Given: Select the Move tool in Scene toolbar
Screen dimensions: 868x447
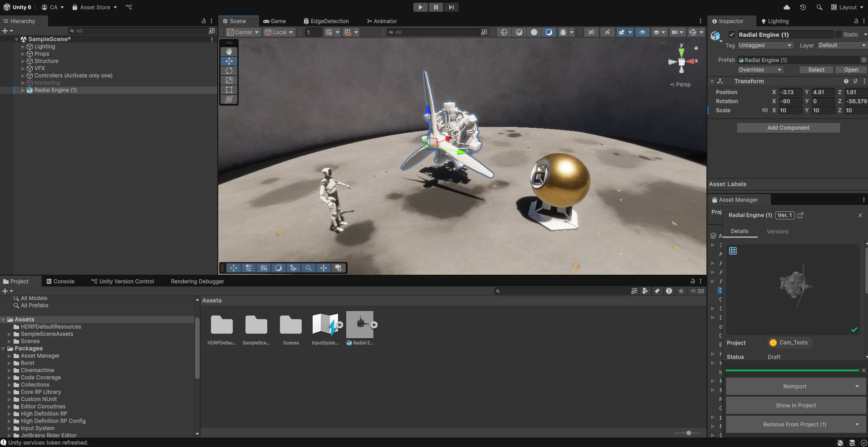Looking at the screenshot, I should pos(229,61).
